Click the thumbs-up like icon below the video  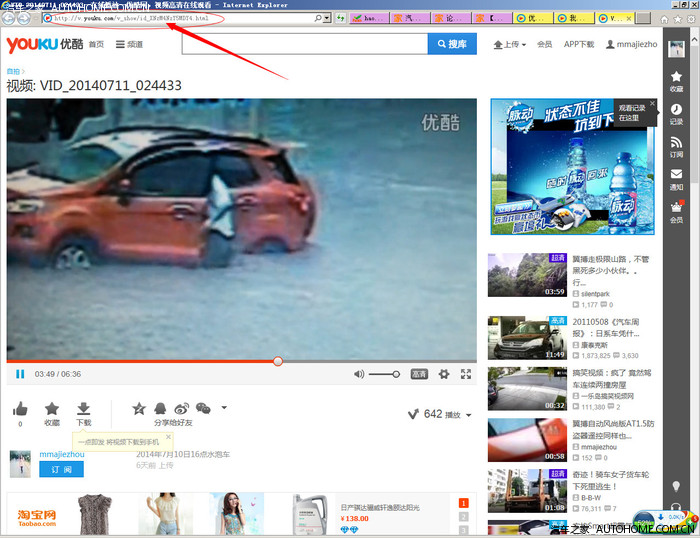[x=20, y=409]
